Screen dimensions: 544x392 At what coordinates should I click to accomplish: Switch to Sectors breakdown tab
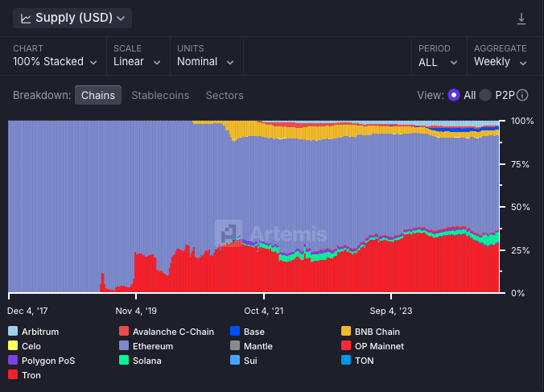coord(225,95)
